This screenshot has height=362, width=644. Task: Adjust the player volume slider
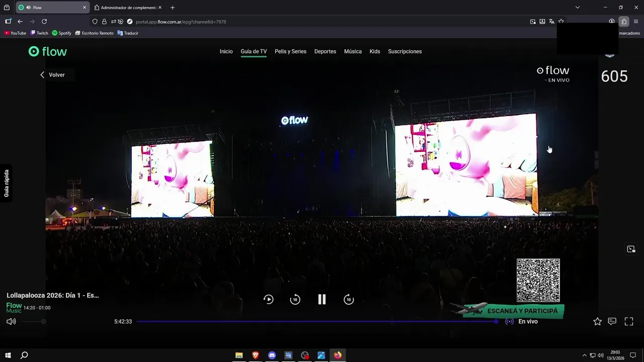34,321
